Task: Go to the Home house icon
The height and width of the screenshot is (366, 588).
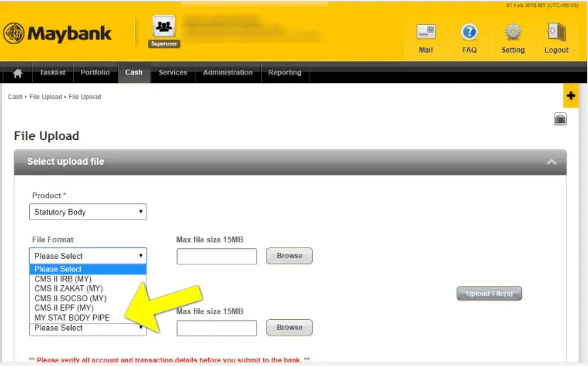Action: 18,72
